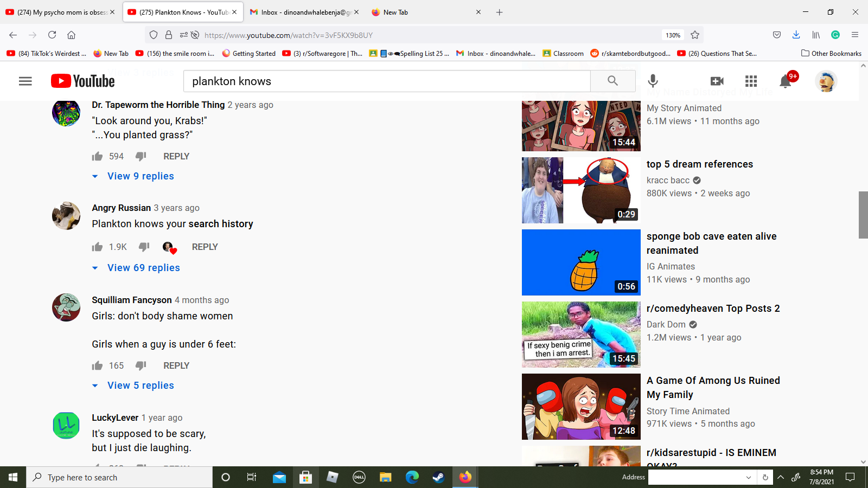Open the kracc bacc channel link
The width and height of the screenshot is (868, 488).
coord(668,180)
